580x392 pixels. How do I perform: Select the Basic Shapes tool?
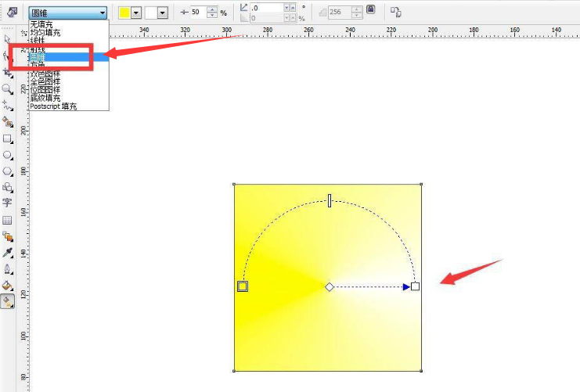[x=7, y=187]
